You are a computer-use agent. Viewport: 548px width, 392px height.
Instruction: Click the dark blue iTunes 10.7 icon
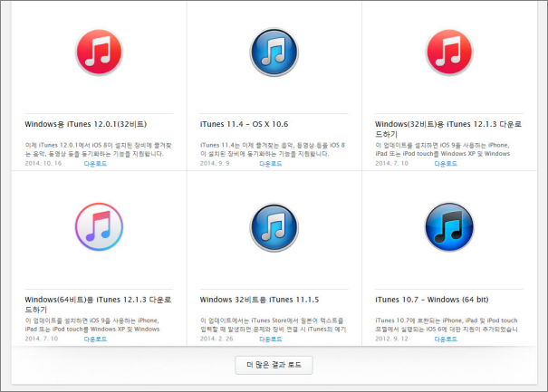(x=449, y=226)
